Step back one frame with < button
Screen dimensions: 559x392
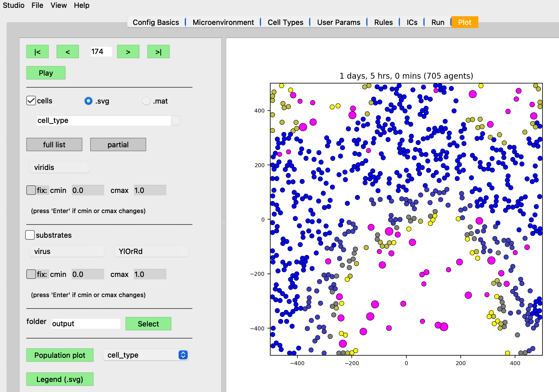68,52
